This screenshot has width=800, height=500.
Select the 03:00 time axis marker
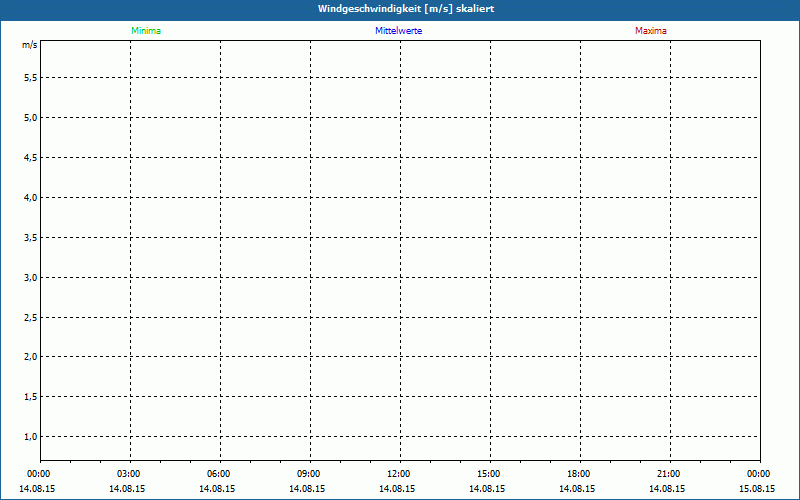point(128,474)
